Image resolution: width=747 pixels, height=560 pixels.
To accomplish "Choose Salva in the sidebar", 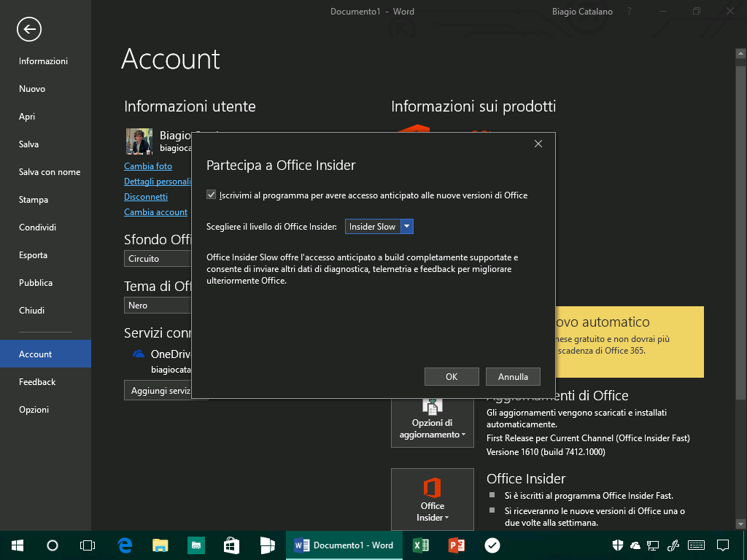I will 28,144.
